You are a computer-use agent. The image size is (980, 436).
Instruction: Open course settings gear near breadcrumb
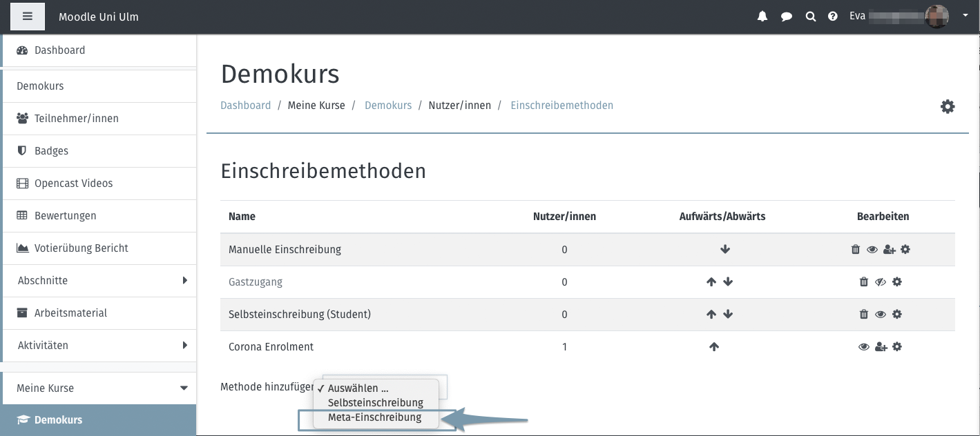948,106
